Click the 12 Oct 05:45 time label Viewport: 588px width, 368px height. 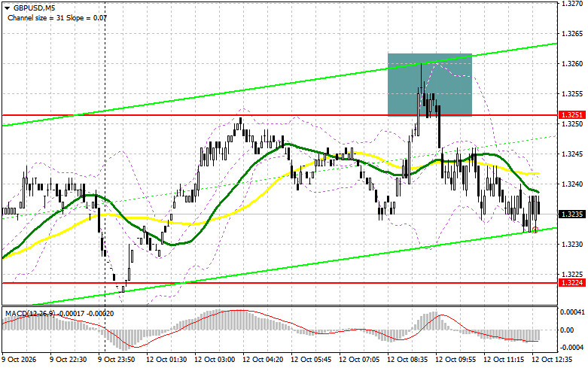(x=311, y=360)
